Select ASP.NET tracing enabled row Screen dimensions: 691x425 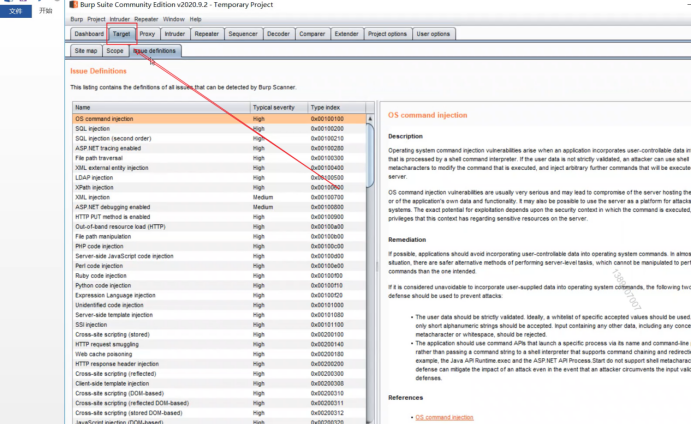219,148
